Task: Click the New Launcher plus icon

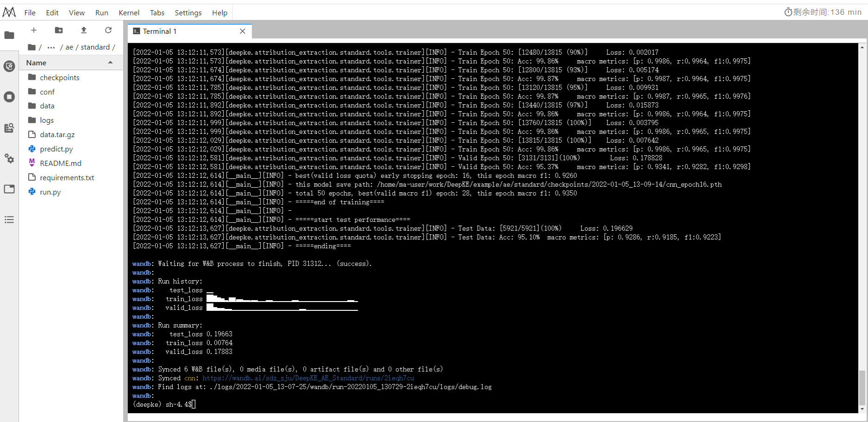Action: point(34,30)
